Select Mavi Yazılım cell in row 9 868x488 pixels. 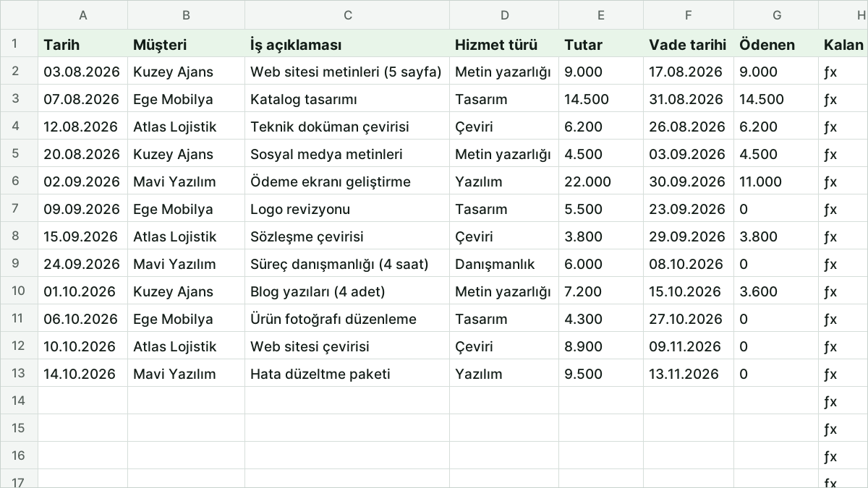click(187, 264)
